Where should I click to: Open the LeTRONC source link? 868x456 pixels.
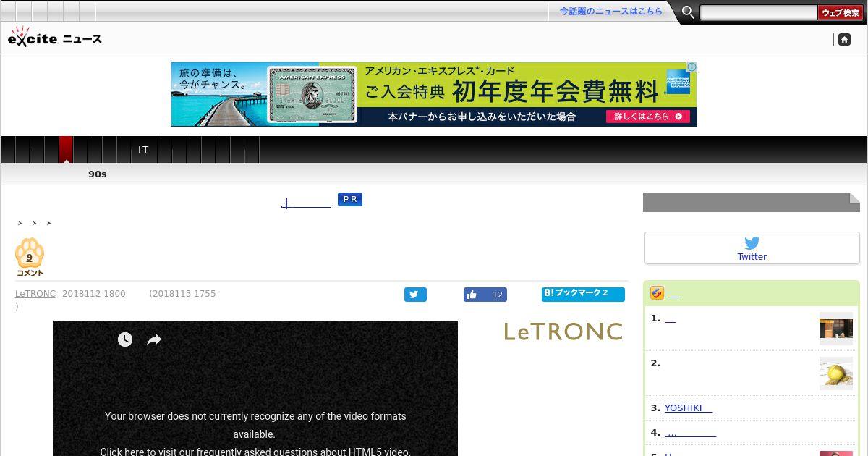click(x=35, y=294)
